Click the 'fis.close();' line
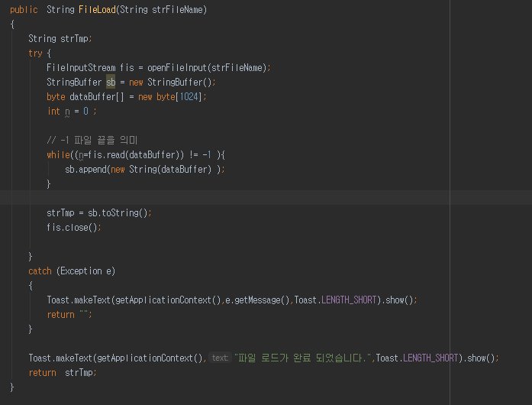 [74, 228]
